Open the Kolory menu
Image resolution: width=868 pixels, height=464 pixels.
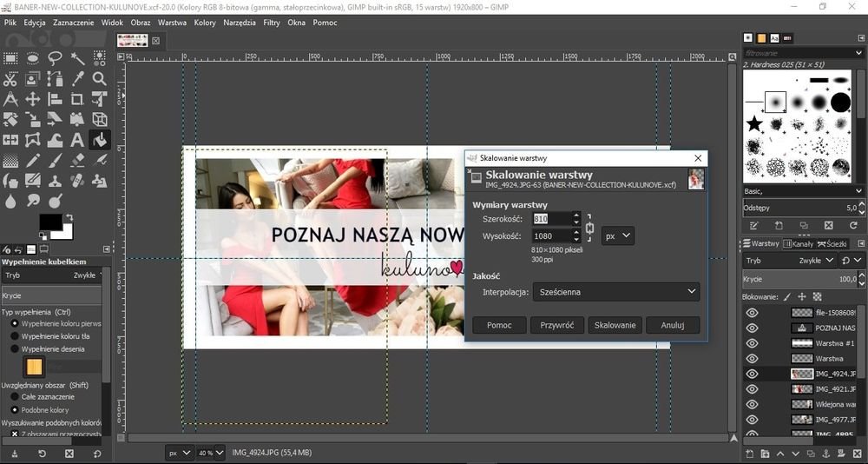pyautogui.click(x=205, y=23)
